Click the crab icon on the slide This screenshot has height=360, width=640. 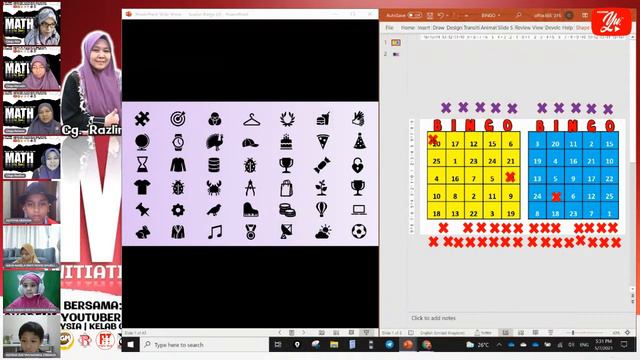(x=214, y=188)
